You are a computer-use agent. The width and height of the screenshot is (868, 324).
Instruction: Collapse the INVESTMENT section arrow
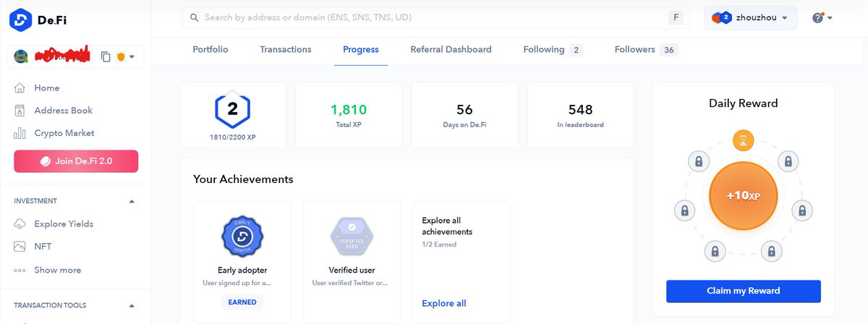[x=132, y=201]
